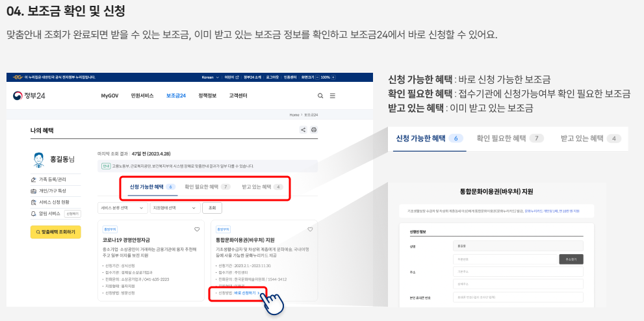
Task: Click the 홍길동 profile avatar
Action: [40, 160]
